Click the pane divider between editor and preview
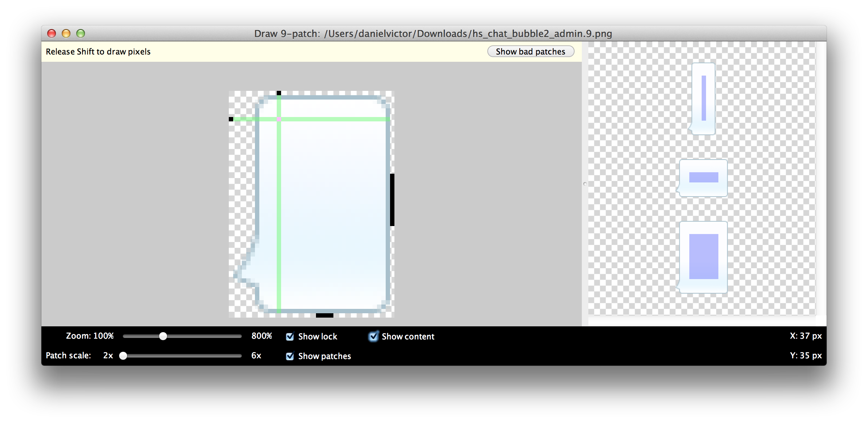The width and height of the screenshot is (868, 423). (x=586, y=184)
